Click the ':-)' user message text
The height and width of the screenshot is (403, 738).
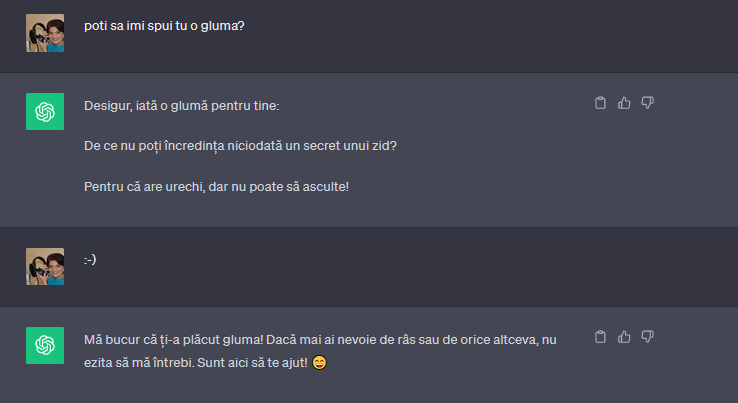(90, 259)
